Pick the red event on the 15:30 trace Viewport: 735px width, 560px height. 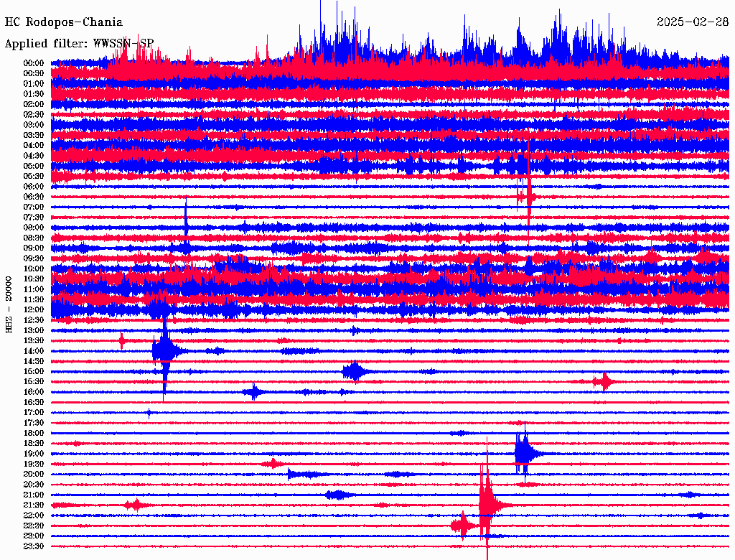[605, 381]
